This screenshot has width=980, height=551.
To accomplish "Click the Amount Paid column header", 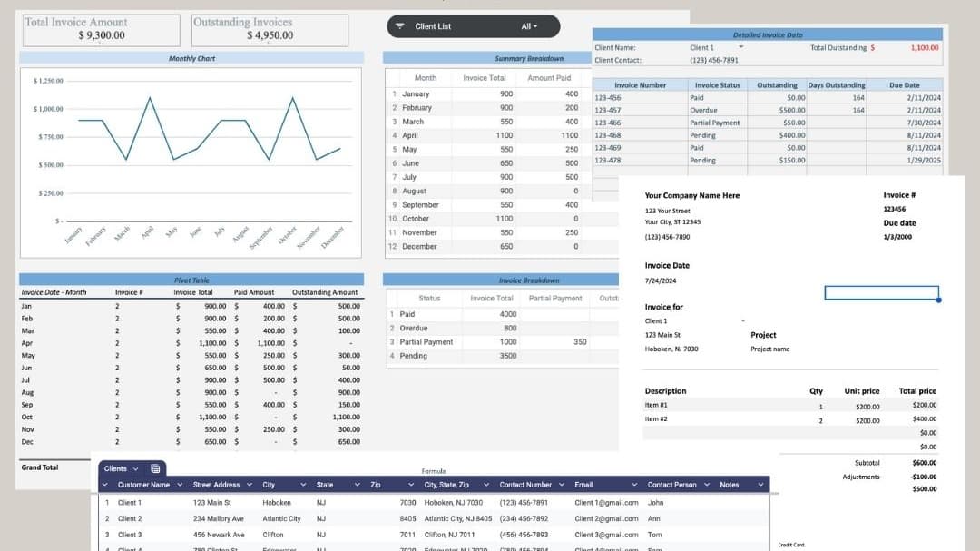I will (549, 78).
